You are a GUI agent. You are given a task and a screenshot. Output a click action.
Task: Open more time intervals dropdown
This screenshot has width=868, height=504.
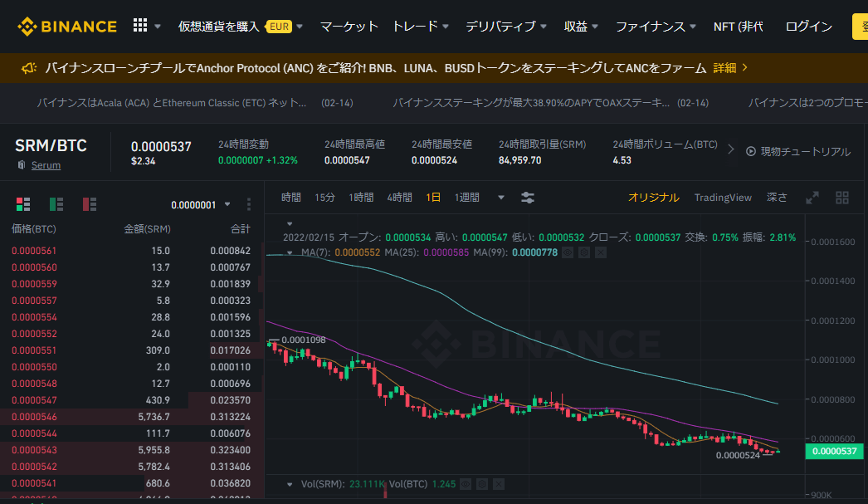pos(501,198)
